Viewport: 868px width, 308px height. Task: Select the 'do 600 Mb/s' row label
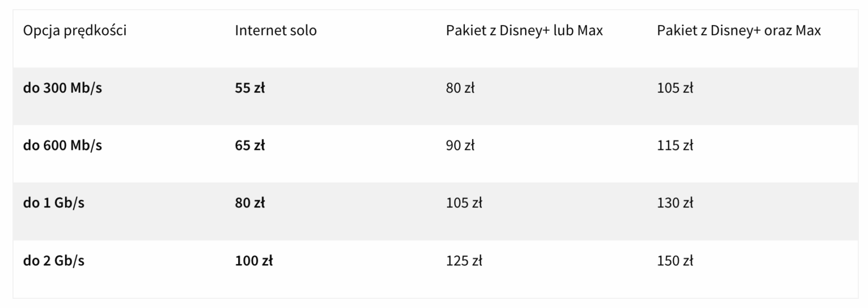[x=62, y=146]
